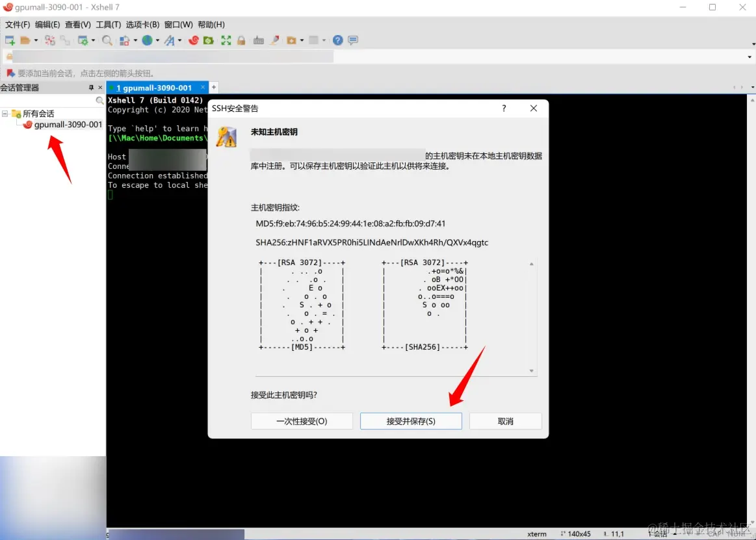Close the Session Manager panel
This screenshot has width=756, height=540.
click(x=100, y=87)
